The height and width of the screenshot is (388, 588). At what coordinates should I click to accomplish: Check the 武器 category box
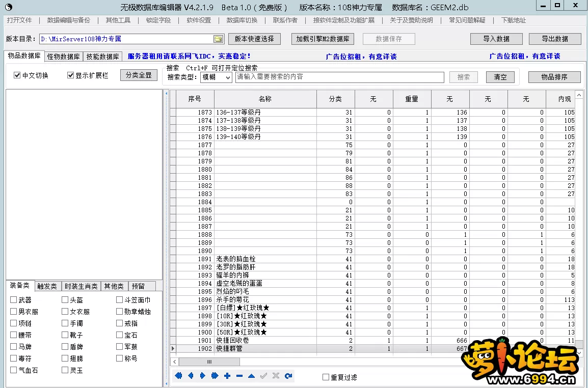13,299
